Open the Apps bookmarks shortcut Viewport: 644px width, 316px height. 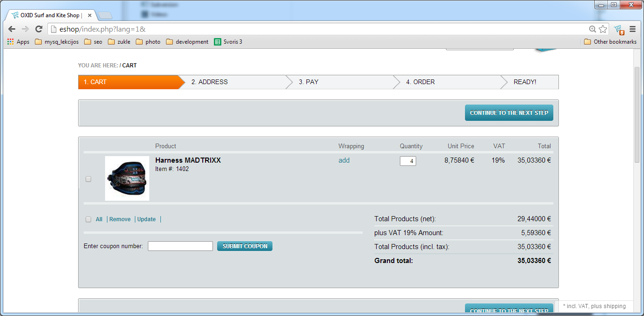click(x=19, y=42)
